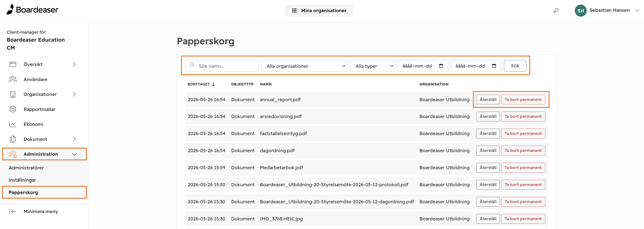Expand the Organisationer chevron
This screenshot has height=229, width=644.
click(74, 94)
